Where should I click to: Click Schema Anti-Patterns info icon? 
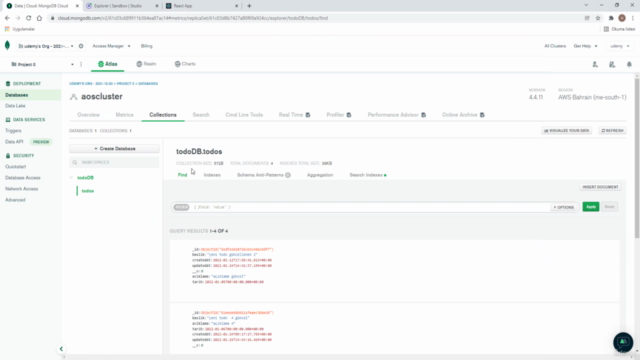(x=288, y=175)
